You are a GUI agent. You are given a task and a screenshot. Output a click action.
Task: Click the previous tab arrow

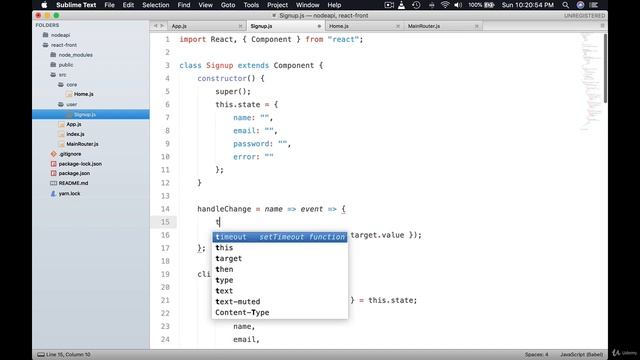(x=155, y=26)
